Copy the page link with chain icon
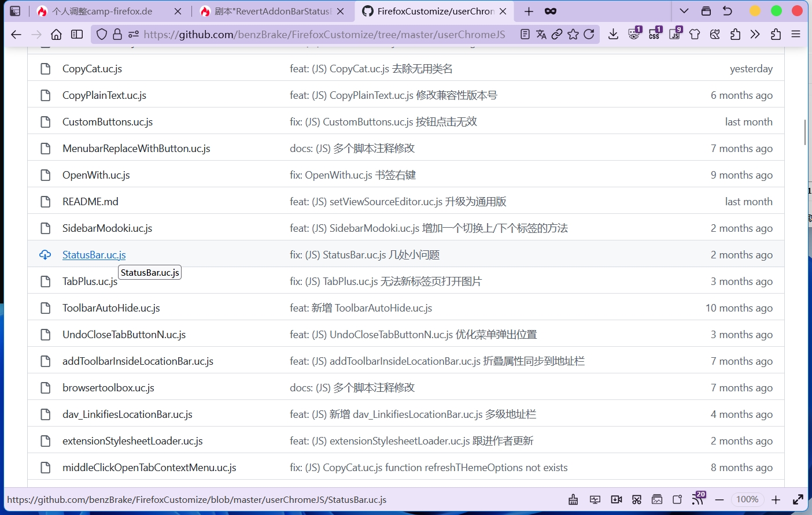The height and width of the screenshot is (515, 812). [x=557, y=35]
